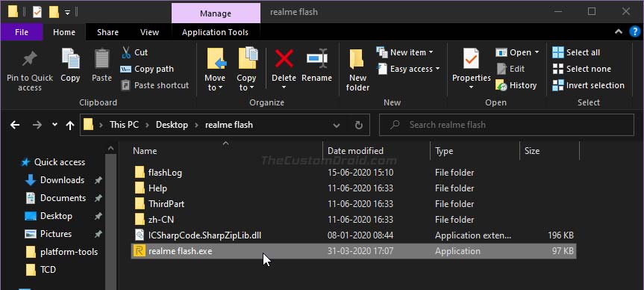644x290 pixels.
Task: Click the History icon in Open group
Action: pos(501,85)
